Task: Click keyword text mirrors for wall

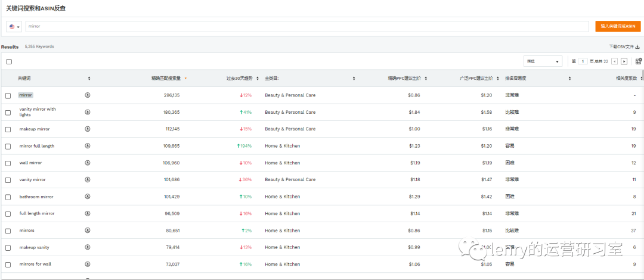Action: tap(35, 264)
